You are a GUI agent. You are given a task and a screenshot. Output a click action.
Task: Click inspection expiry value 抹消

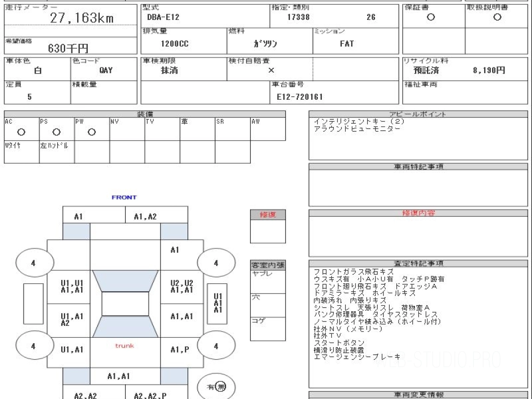[169, 70]
